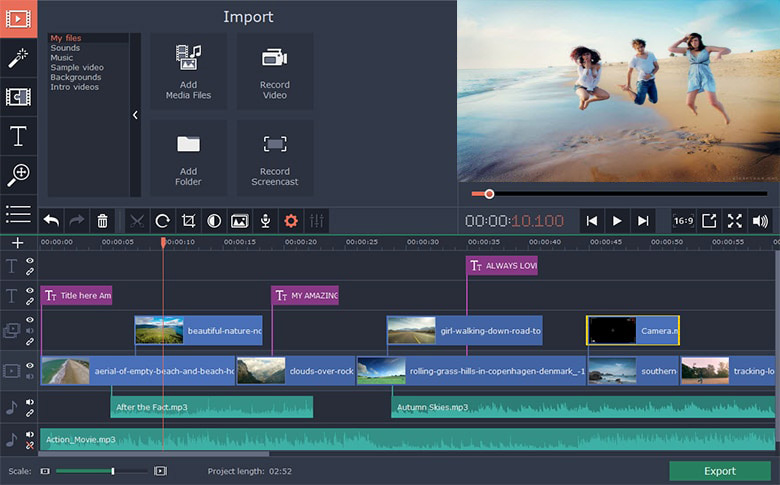Adjust the timeline Scale slider
Screen dimensions: 780x485
point(113,471)
